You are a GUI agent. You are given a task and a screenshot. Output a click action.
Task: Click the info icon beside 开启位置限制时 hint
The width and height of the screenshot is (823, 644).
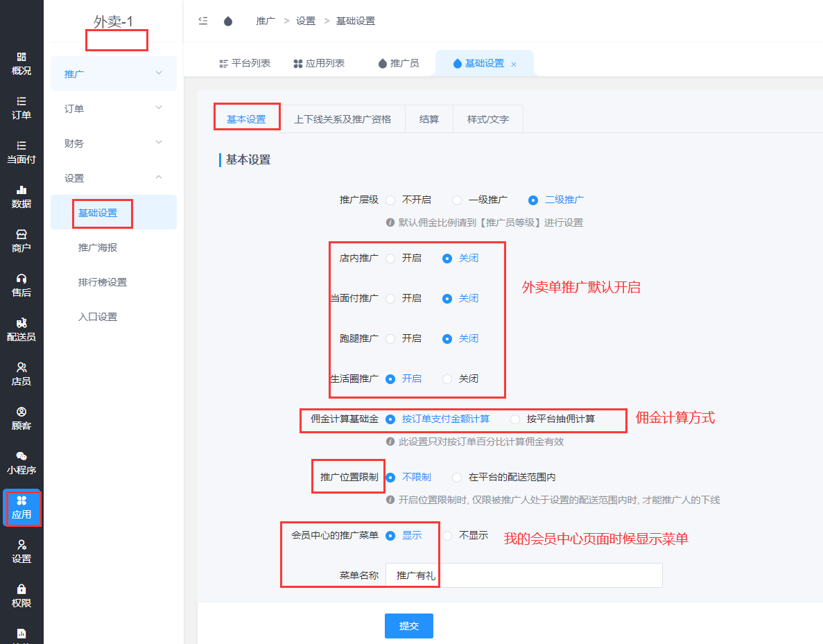(390, 500)
